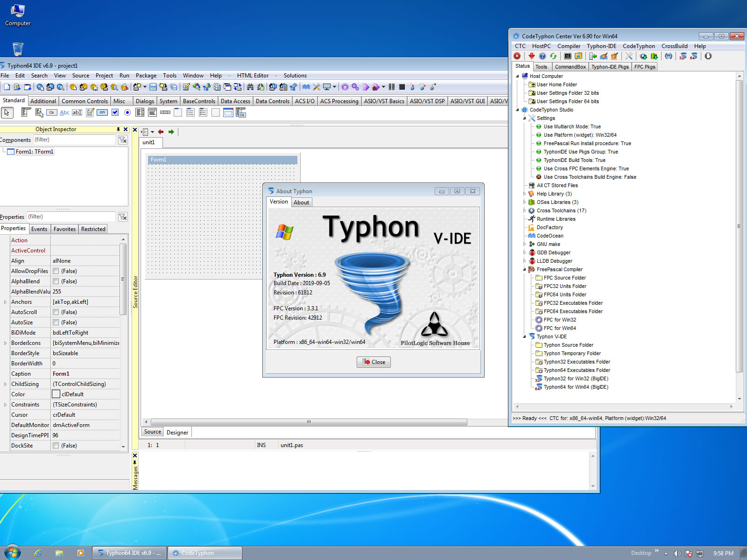747x560 pixels.
Task: Click the Typhon64 IDE taskbar button
Action: tap(129, 553)
